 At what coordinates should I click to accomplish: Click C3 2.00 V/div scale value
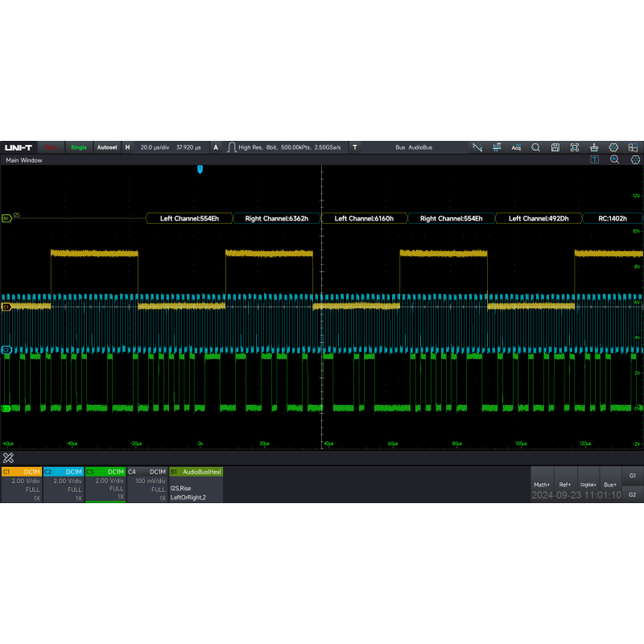(109, 481)
